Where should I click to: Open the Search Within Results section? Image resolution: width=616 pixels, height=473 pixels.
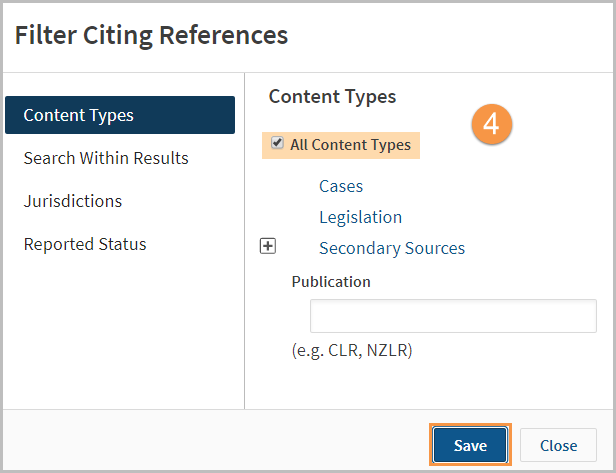(x=106, y=158)
